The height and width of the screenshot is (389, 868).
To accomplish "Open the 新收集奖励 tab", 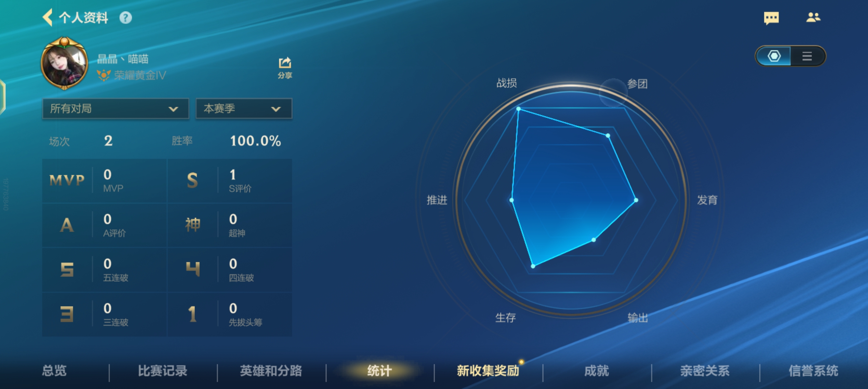I will (x=488, y=371).
